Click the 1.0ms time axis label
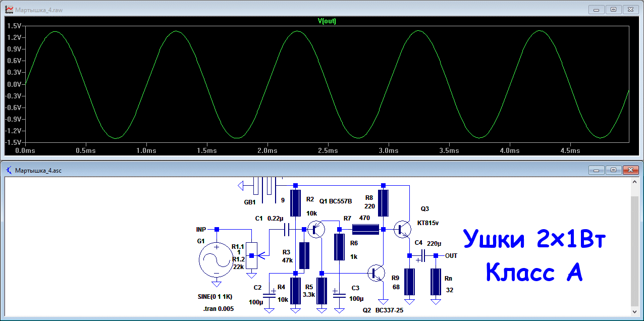Image resolution: width=644 pixels, height=321 pixels. [x=146, y=151]
